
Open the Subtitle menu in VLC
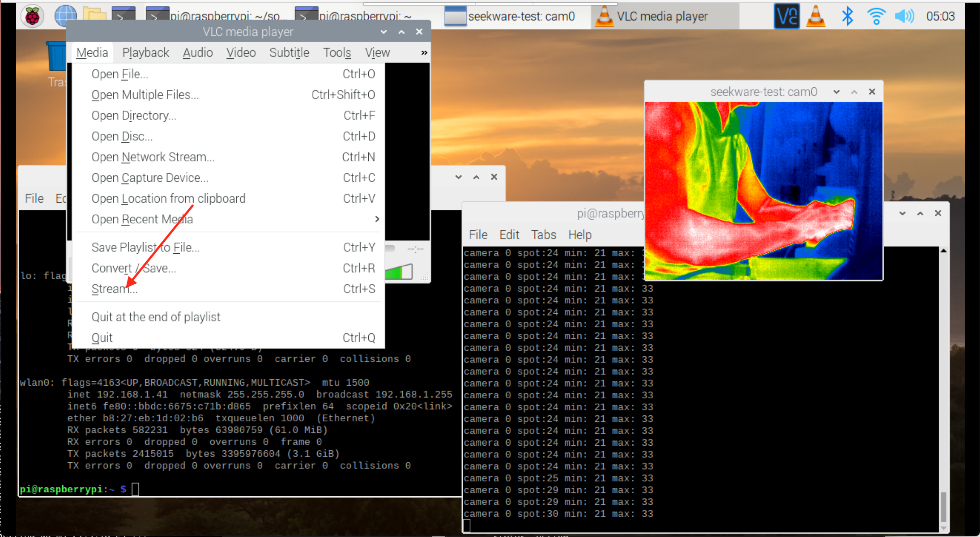[289, 52]
